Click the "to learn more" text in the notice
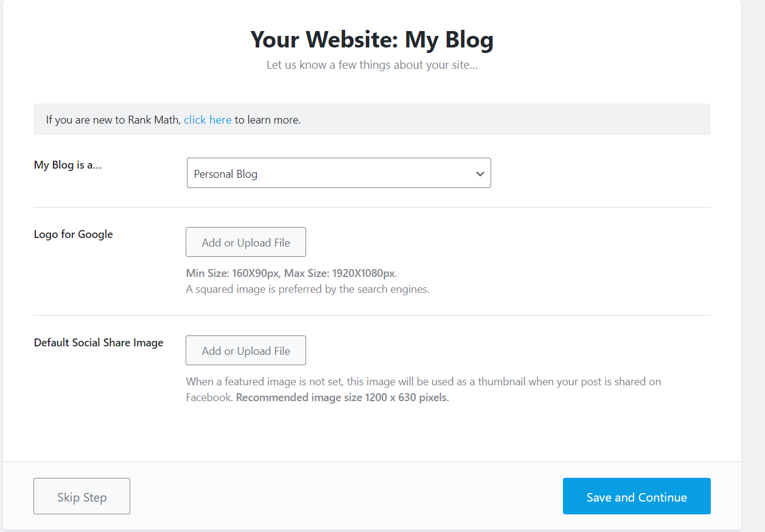The width and height of the screenshot is (765, 532). (268, 120)
